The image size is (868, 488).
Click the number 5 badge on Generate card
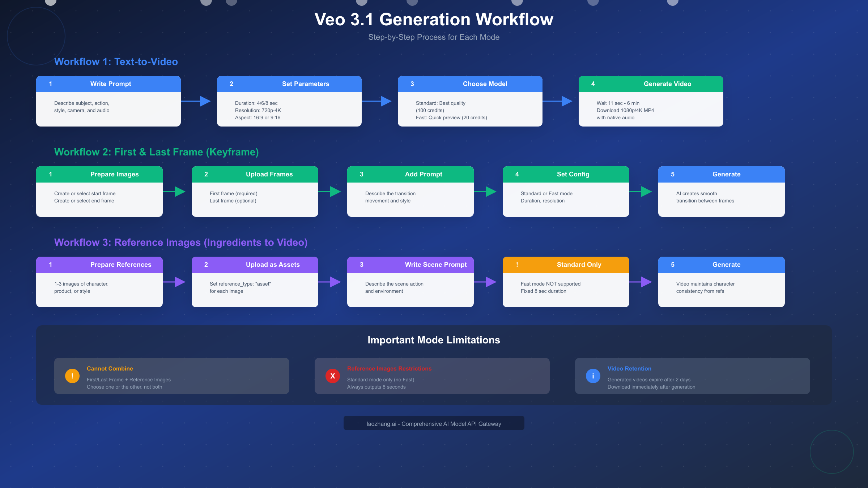pos(672,174)
